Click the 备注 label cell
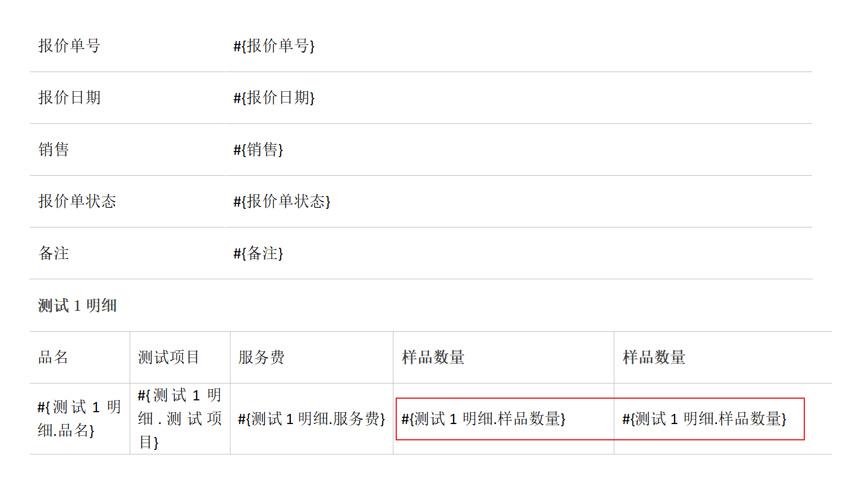 (x=54, y=253)
